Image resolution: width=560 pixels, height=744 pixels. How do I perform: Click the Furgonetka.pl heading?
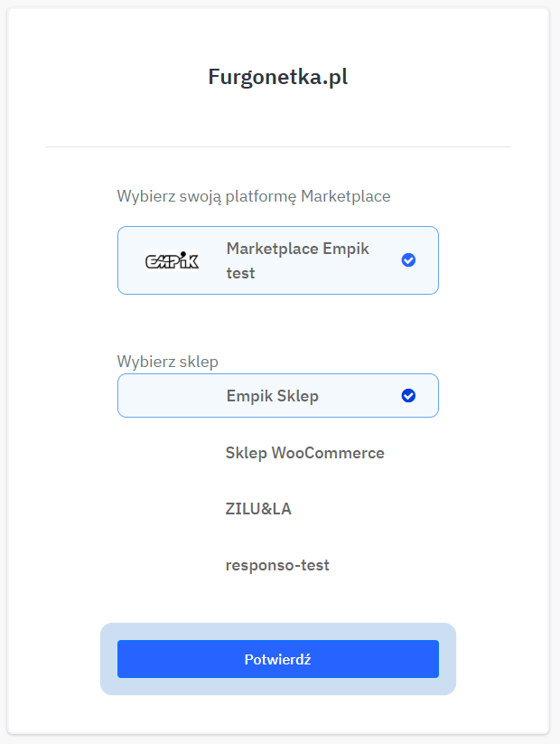pos(278,78)
